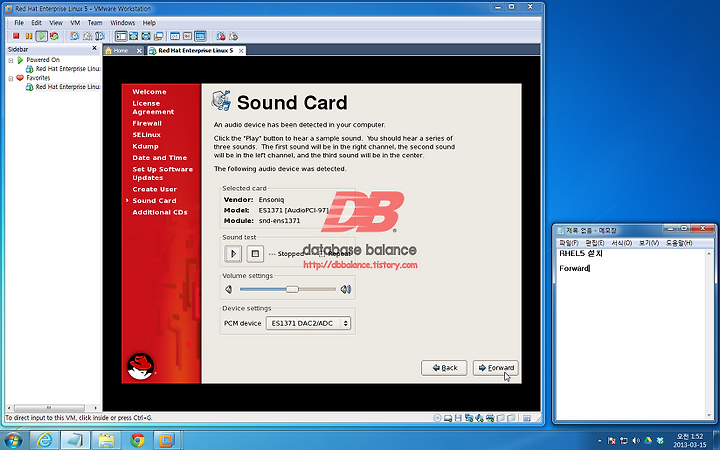The image size is (720, 450).
Task: Select Red Hat VM under Powered On
Action: (x=63, y=69)
